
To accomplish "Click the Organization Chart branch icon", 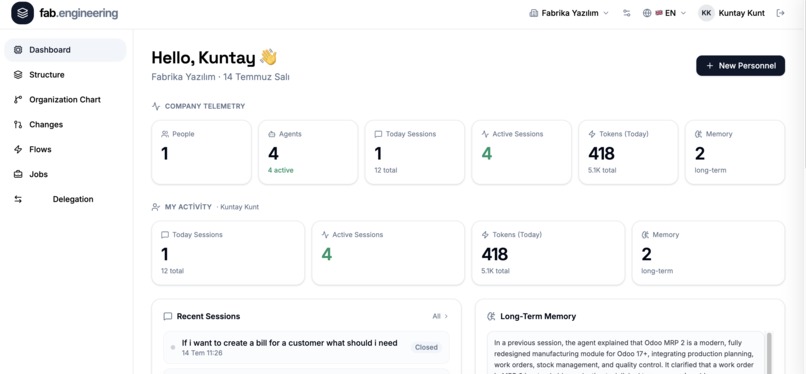I will [x=18, y=100].
